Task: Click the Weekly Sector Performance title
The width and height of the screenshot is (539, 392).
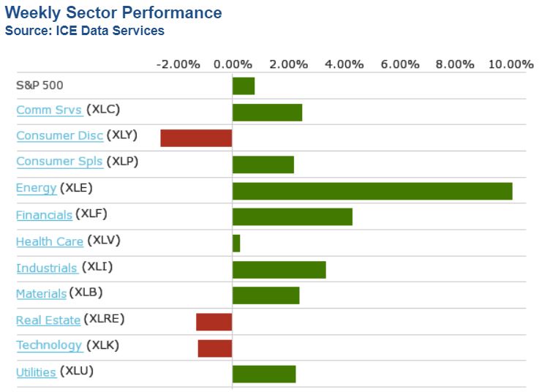Action: tap(113, 13)
